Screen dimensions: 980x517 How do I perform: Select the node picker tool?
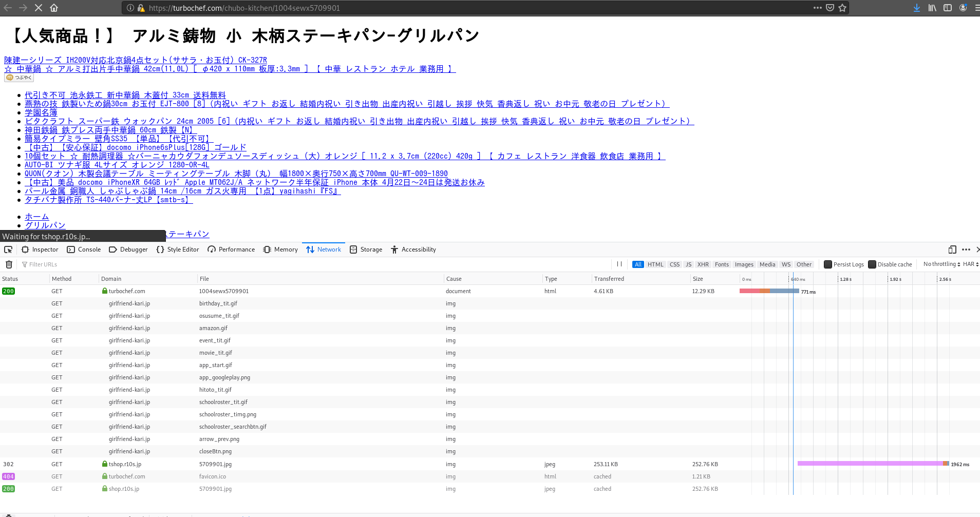pos(8,250)
